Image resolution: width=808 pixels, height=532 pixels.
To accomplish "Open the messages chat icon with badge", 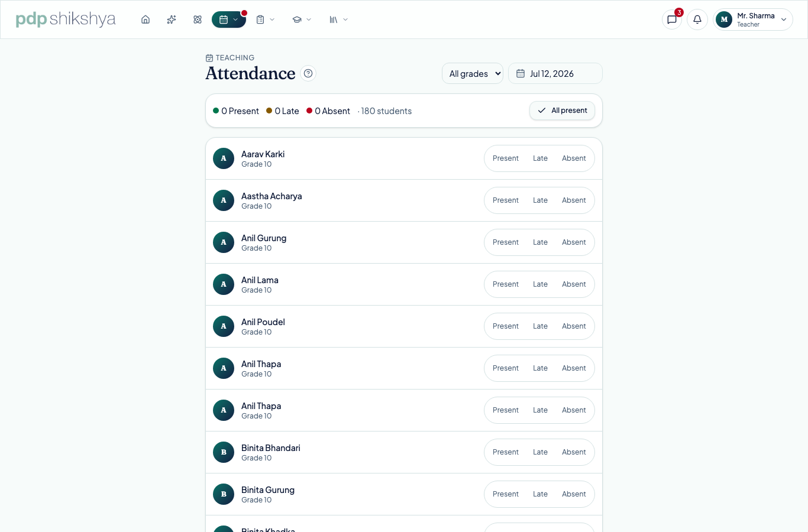I will pyautogui.click(x=672, y=20).
